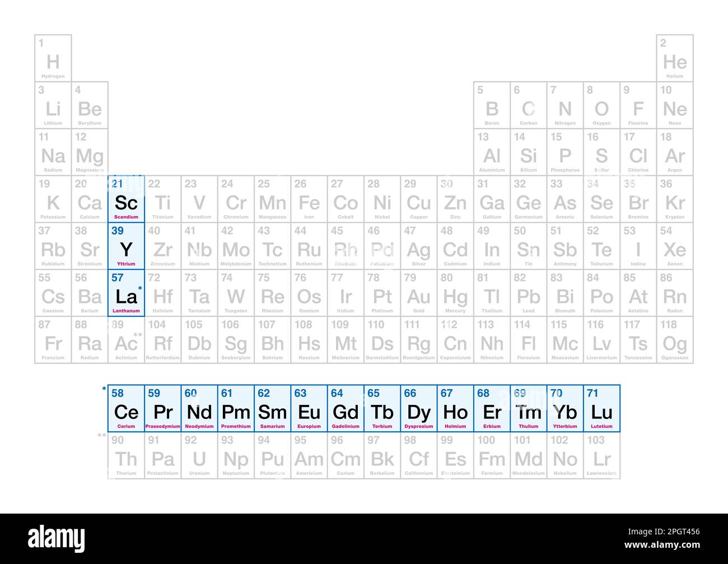Screen dimensions: 728x564
Task: Click the Hydrogen (H) element cell
Action: click(x=53, y=58)
